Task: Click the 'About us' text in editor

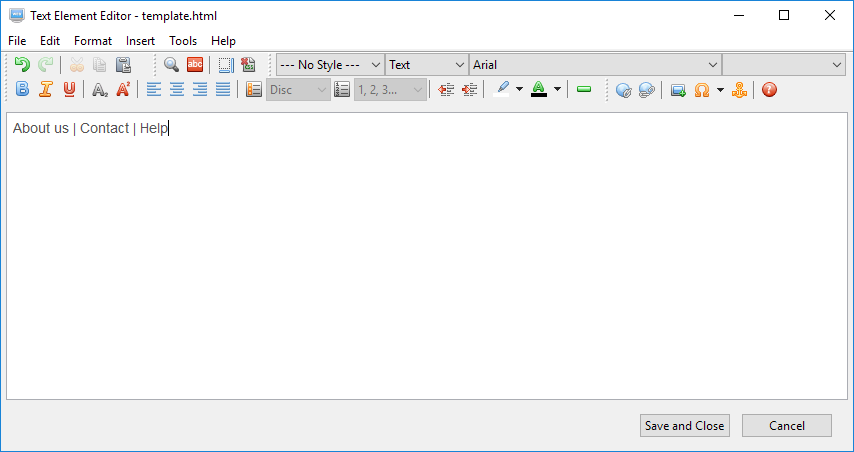Action: (x=41, y=129)
